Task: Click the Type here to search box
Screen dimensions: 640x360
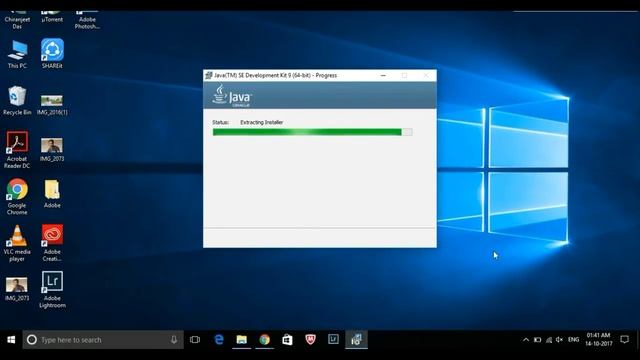Action: (103, 340)
